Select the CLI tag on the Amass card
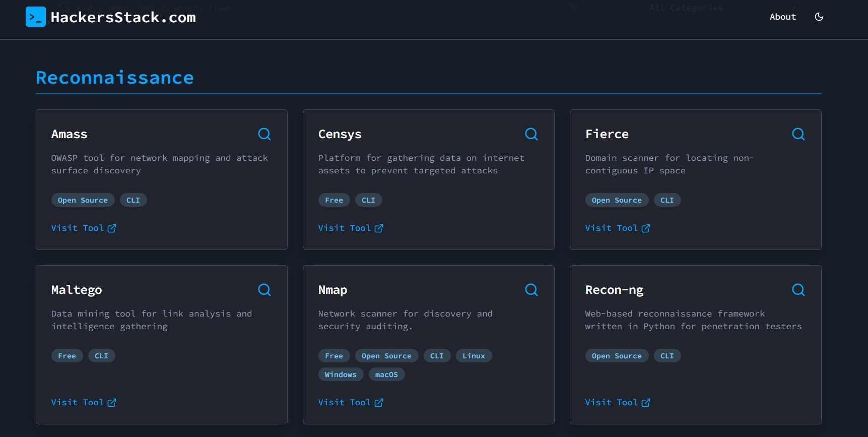The height and width of the screenshot is (437, 868). [x=133, y=200]
